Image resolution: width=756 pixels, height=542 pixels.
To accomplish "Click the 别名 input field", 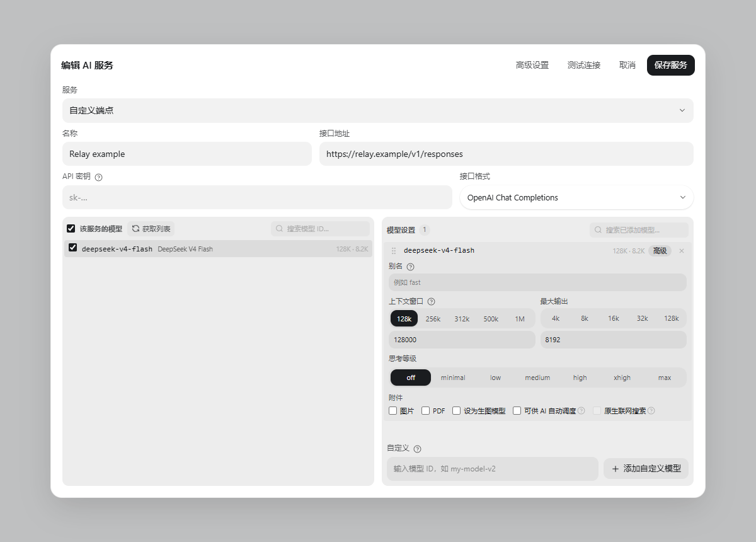I will point(537,282).
